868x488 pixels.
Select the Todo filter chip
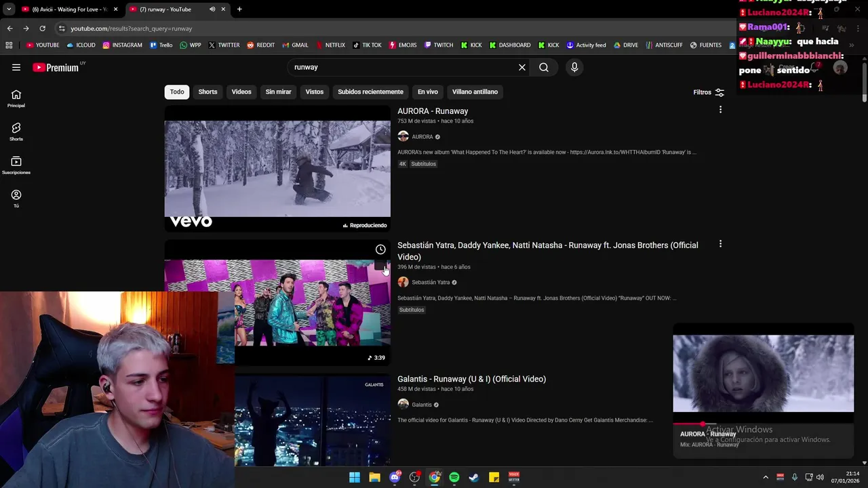(177, 91)
